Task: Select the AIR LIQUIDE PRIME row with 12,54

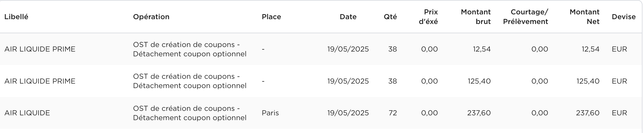Action: click(x=321, y=49)
